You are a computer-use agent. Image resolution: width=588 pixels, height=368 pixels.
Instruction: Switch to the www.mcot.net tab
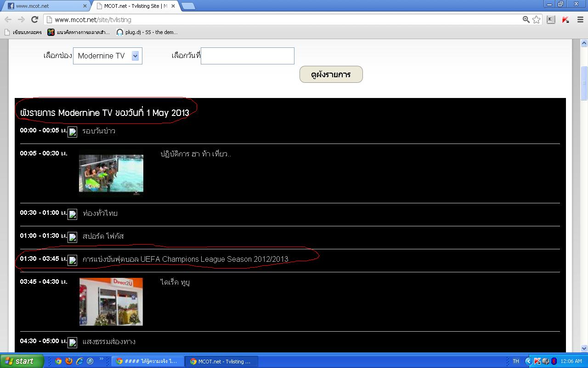[x=46, y=6]
